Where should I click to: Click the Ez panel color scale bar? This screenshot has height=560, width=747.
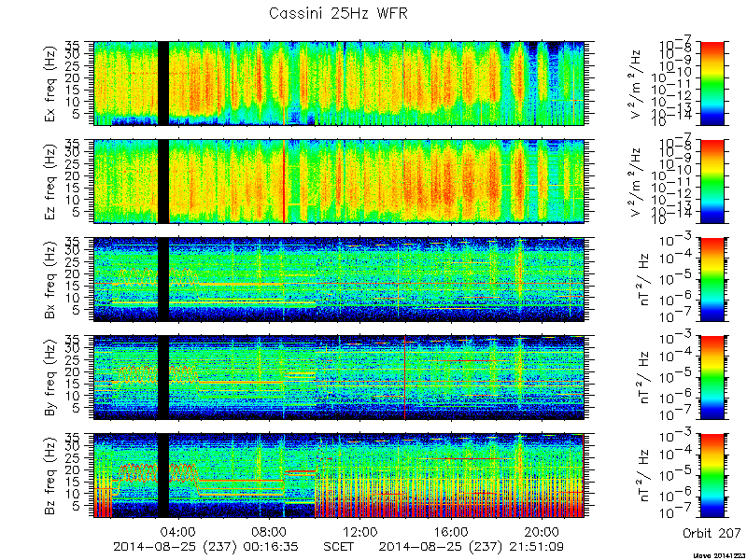(712, 181)
